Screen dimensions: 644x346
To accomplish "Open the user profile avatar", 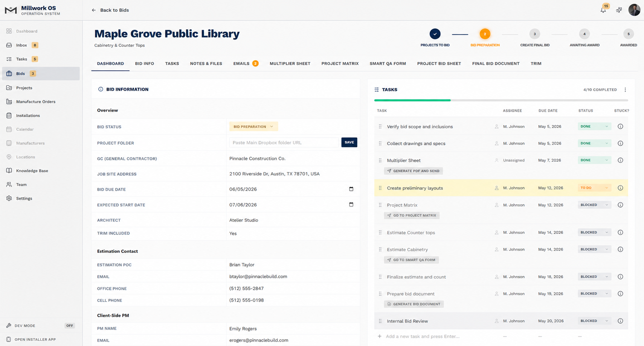I will tap(634, 10).
